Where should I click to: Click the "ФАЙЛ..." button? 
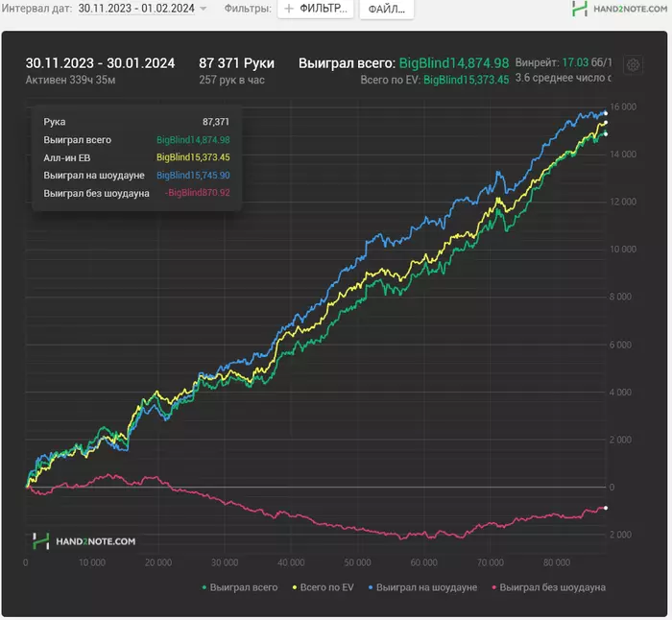(386, 9)
